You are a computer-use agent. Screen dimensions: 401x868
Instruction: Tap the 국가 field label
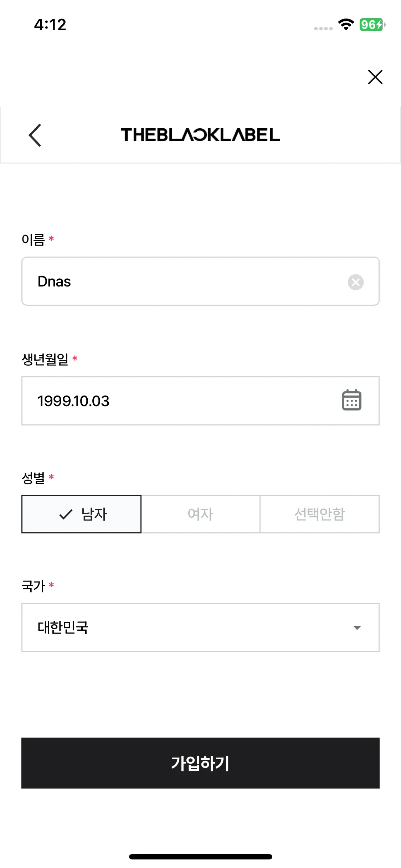(33, 586)
